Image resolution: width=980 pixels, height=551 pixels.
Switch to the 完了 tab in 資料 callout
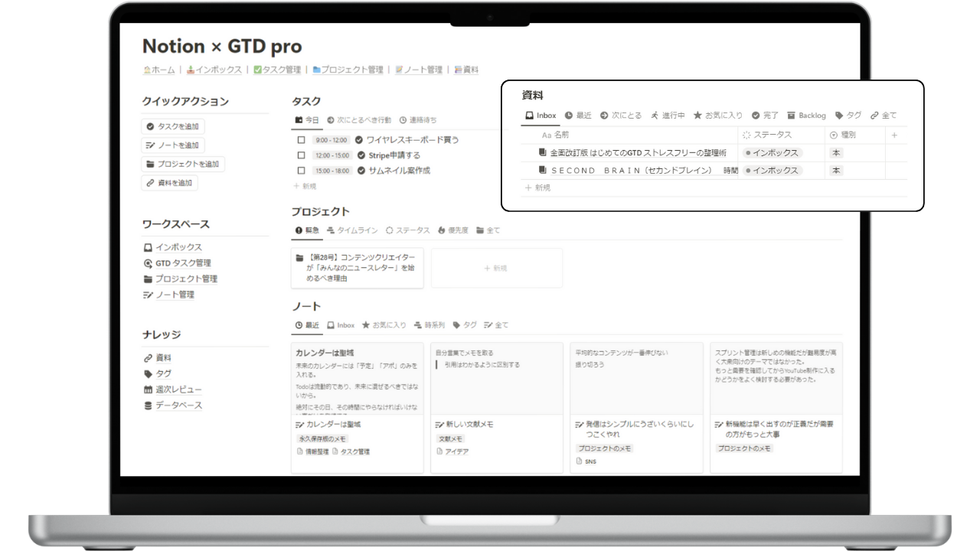[765, 116]
